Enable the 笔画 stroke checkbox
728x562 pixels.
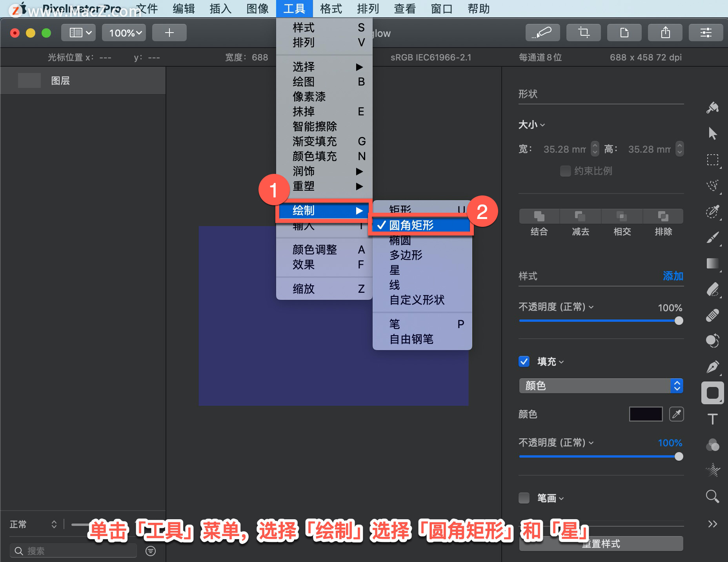tap(524, 498)
